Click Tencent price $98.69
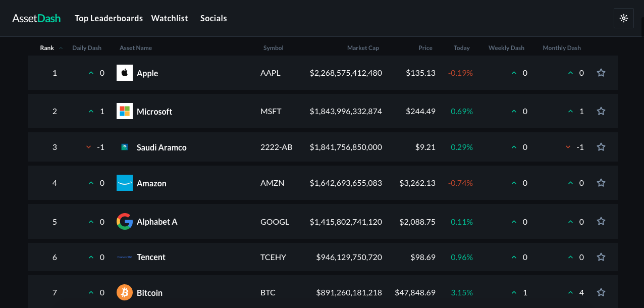644x308 pixels. 423,257
